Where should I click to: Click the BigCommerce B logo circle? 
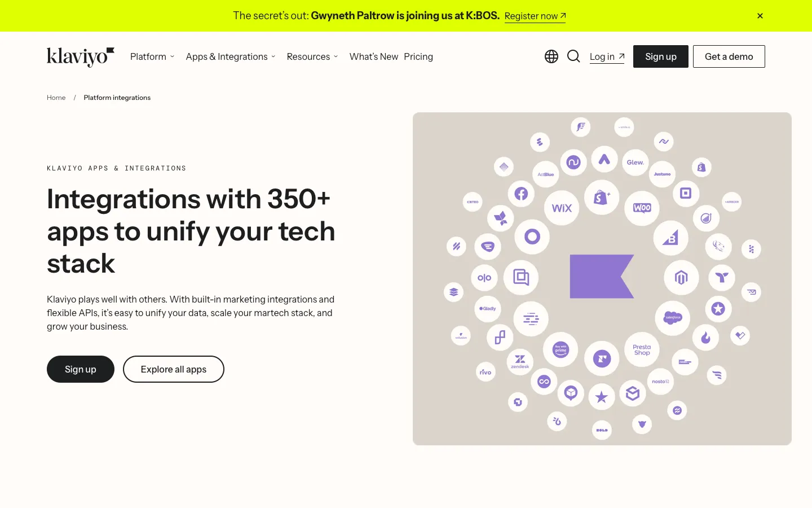pos(670,238)
